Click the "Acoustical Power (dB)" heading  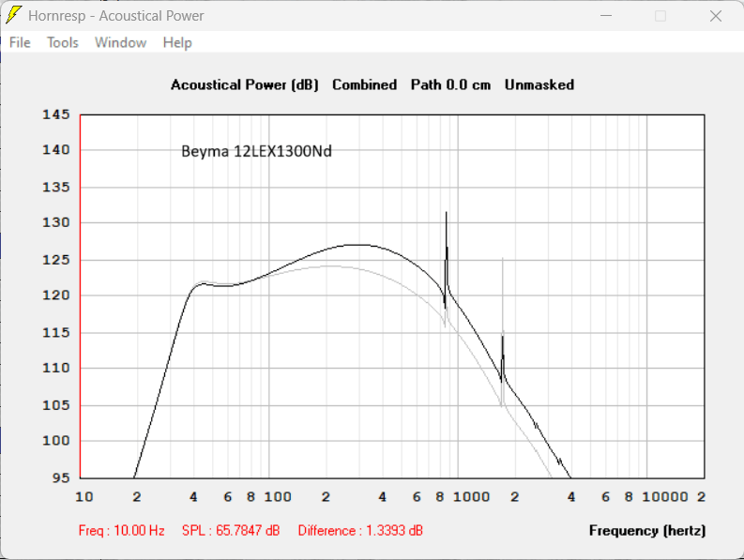pyautogui.click(x=245, y=85)
